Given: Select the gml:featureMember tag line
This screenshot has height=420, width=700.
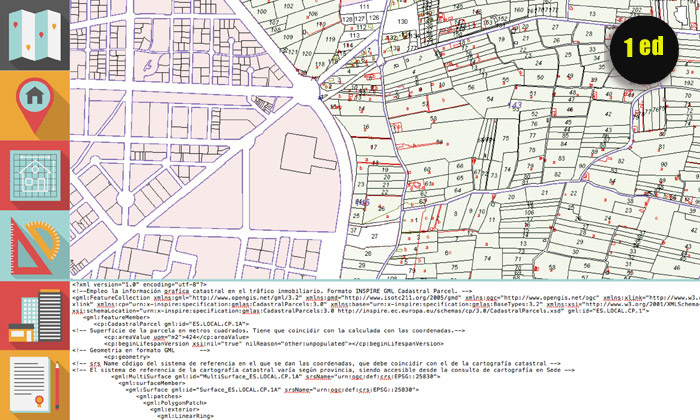Looking at the screenshot, I should click(116, 317).
